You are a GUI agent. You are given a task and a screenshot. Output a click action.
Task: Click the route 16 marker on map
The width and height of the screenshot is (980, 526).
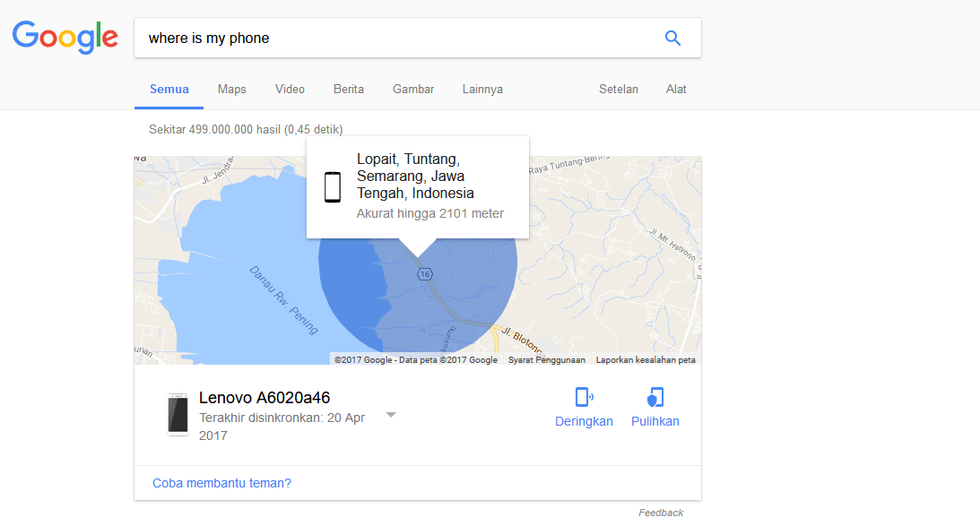click(x=425, y=274)
